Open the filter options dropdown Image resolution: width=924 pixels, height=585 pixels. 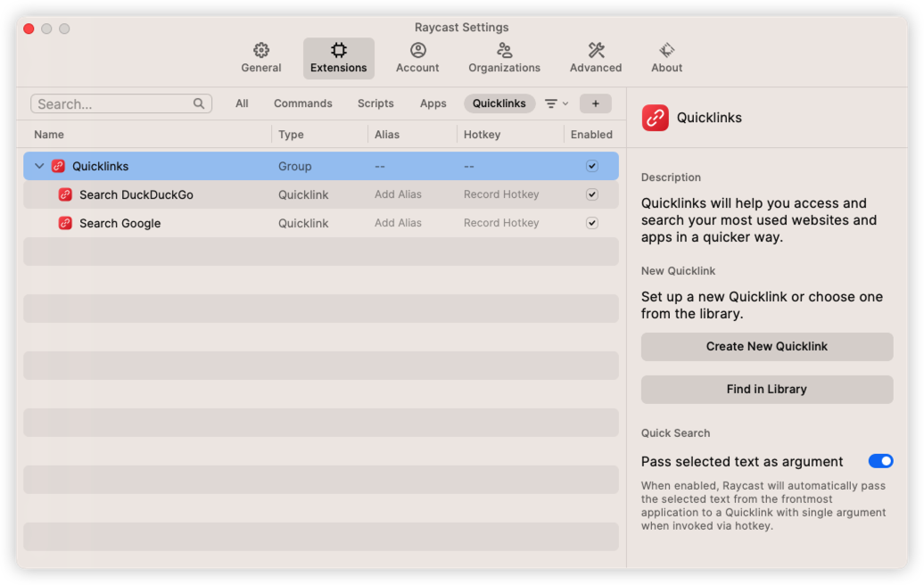(x=557, y=103)
